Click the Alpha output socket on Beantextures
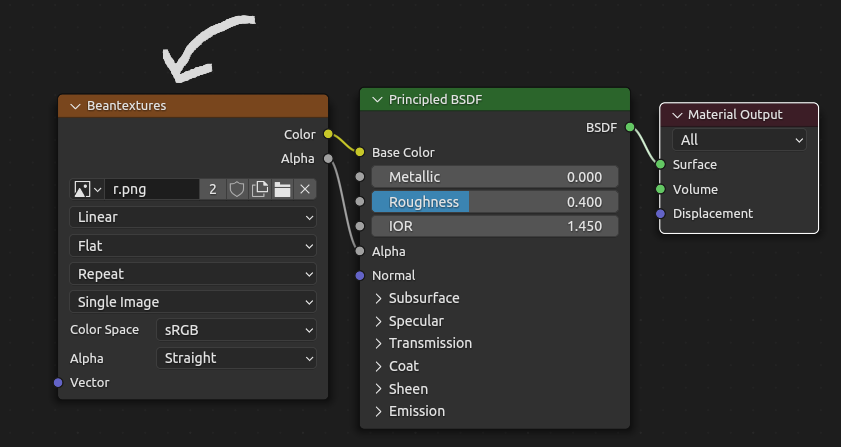The width and height of the screenshot is (841, 447). (x=328, y=158)
